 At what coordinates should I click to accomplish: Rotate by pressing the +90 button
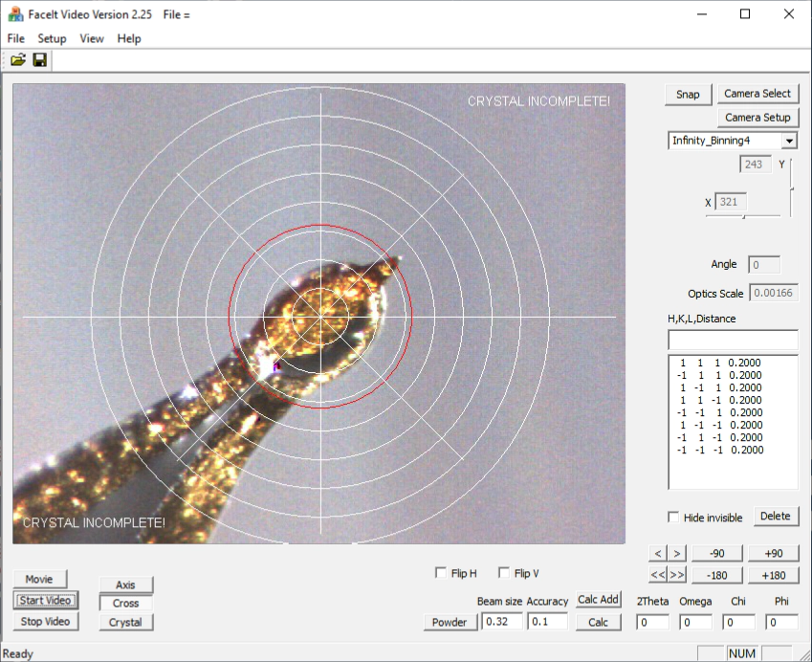click(774, 553)
